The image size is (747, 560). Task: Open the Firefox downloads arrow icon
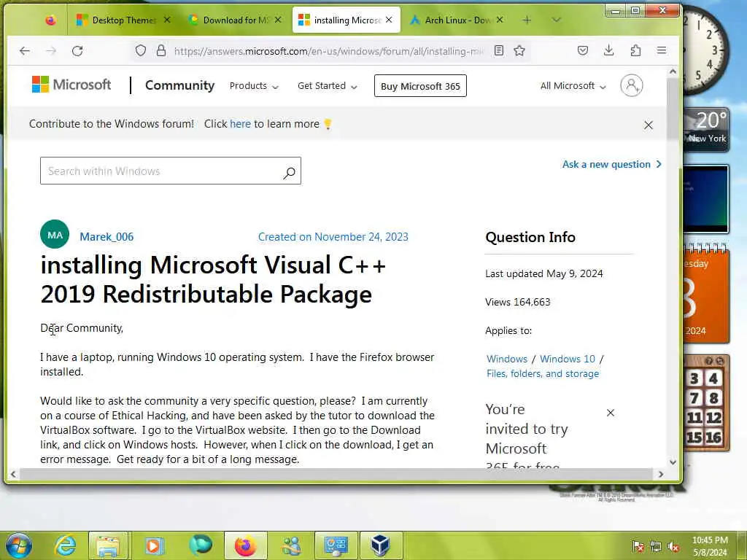608,50
